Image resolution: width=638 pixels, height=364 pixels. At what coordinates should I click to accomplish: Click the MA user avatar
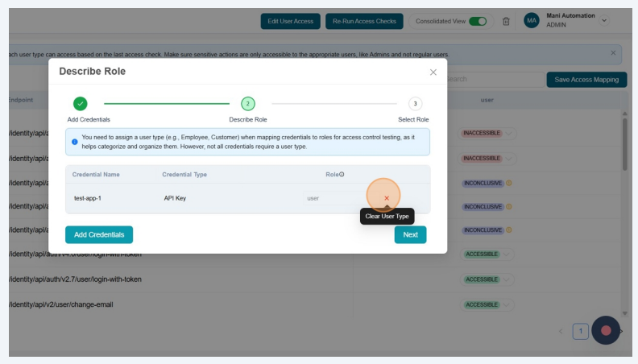[532, 21]
